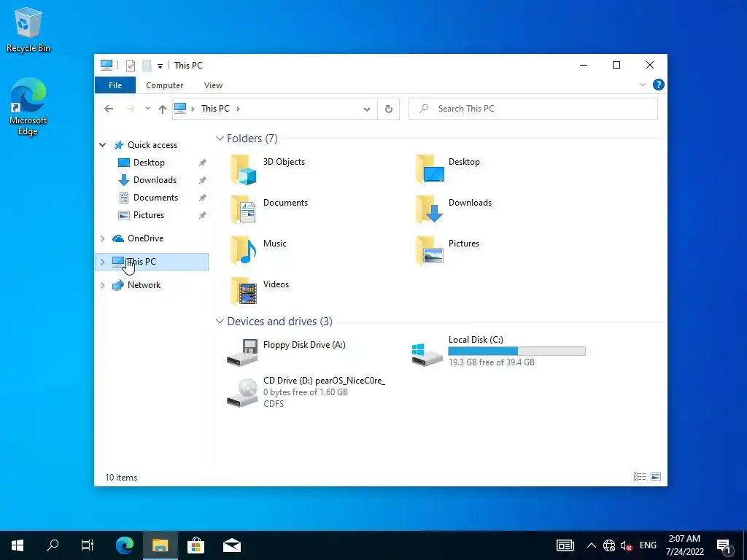
Task: Open the recent locations dropdown arrow
Action: [x=147, y=109]
